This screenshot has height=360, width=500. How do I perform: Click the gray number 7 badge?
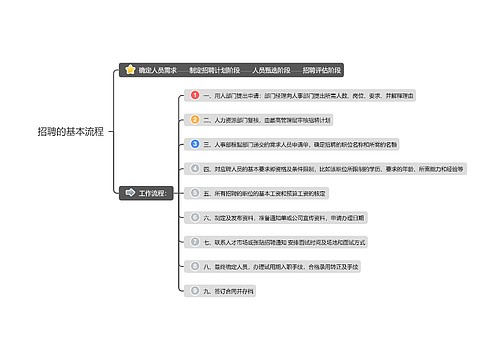pos(195,242)
